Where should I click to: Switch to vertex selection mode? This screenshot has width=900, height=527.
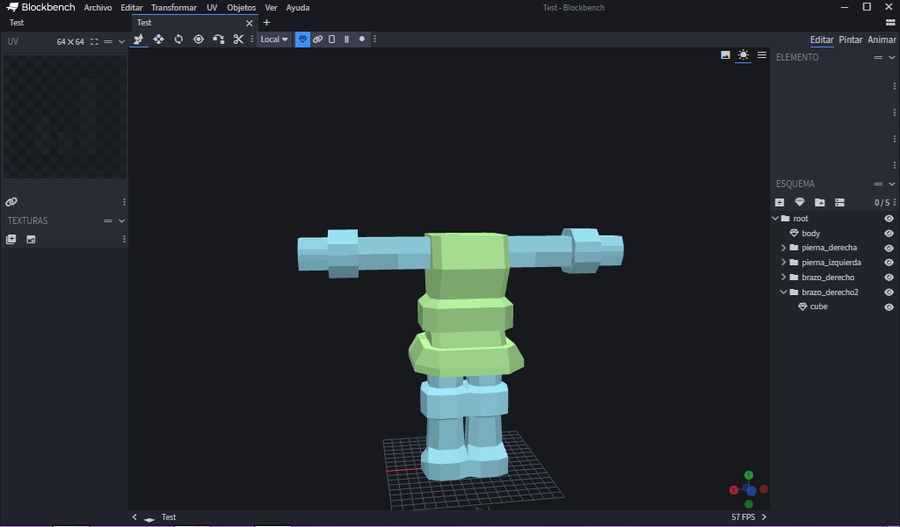click(362, 39)
